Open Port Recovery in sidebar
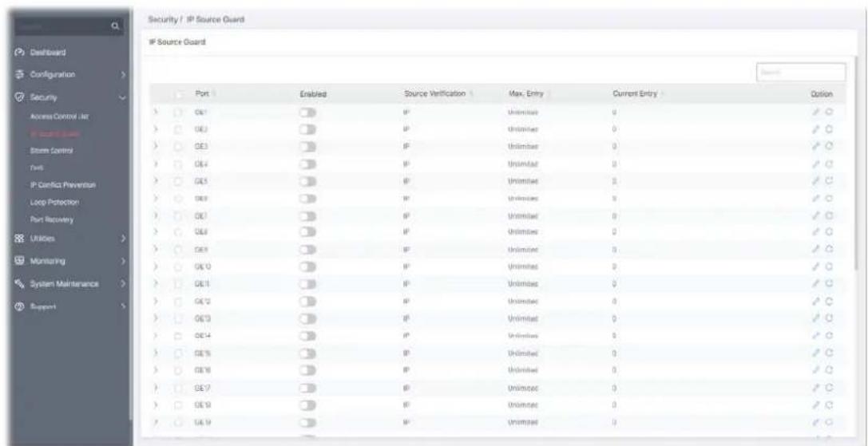 click(x=52, y=219)
